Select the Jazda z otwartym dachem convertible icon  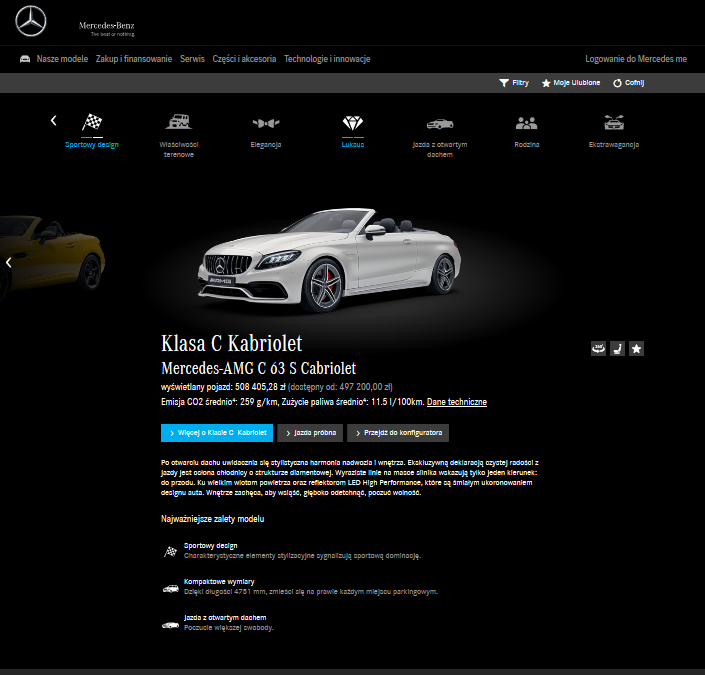click(440, 124)
